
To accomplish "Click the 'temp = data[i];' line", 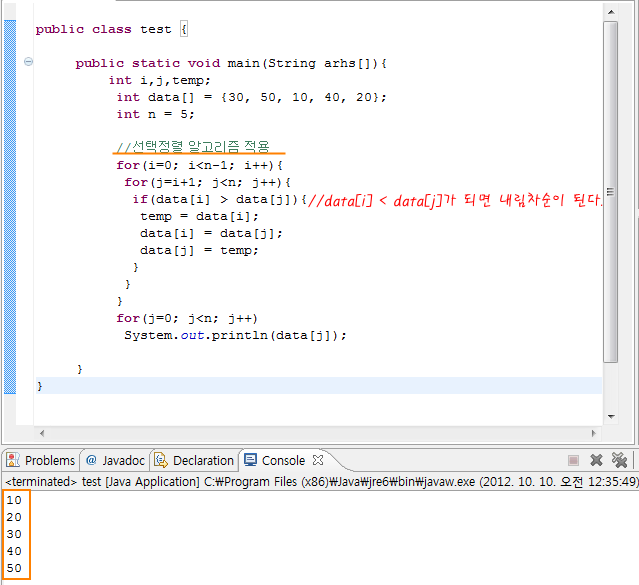I will tap(199, 216).
